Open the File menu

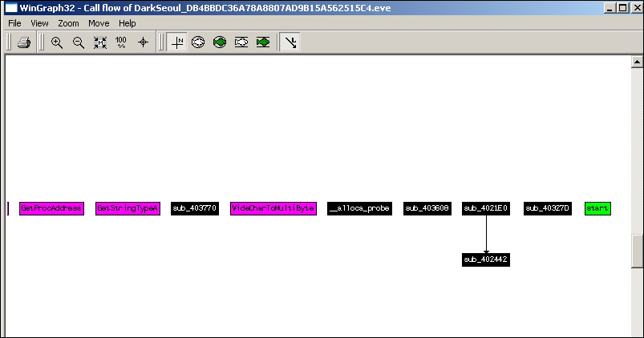pyautogui.click(x=14, y=23)
